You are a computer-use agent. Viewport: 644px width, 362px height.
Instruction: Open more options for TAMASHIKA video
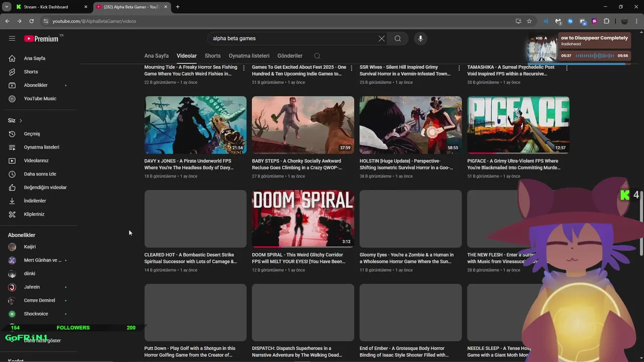[567, 68]
